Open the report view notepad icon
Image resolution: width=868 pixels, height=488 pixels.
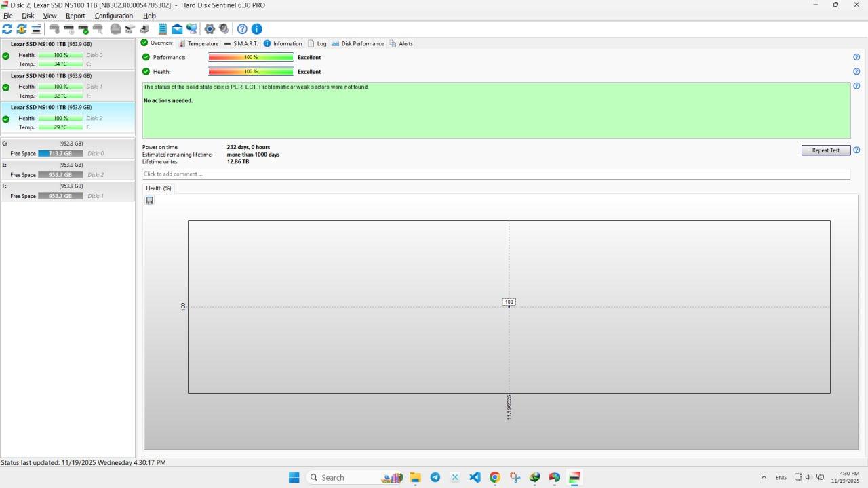[163, 29]
